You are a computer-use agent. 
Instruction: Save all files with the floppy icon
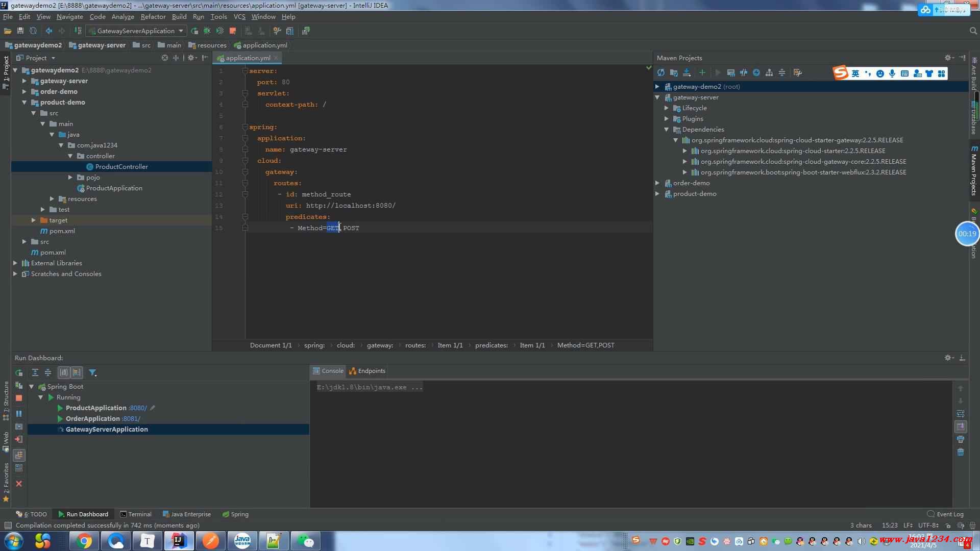20,31
